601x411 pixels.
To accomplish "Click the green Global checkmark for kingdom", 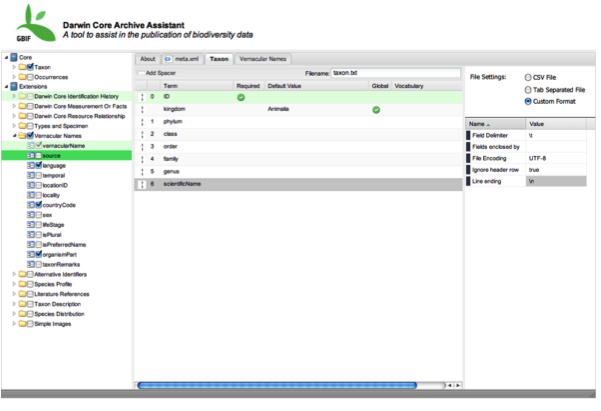I will click(x=376, y=109).
